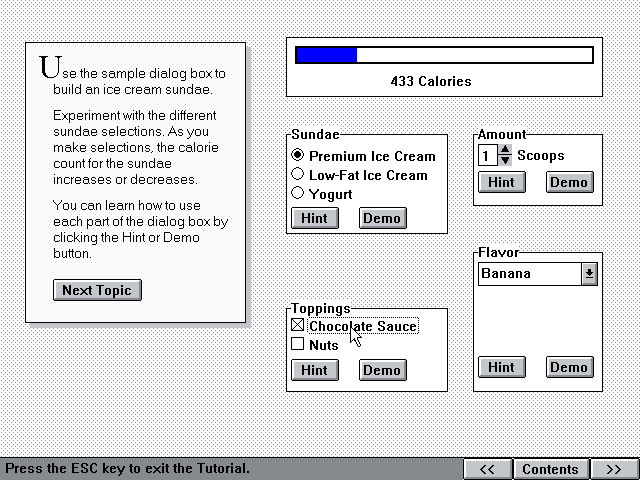Image resolution: width=640 pixels, height=480 pixels.
Task: Run the Demo for Sundae options
Action: coord(382,218)
